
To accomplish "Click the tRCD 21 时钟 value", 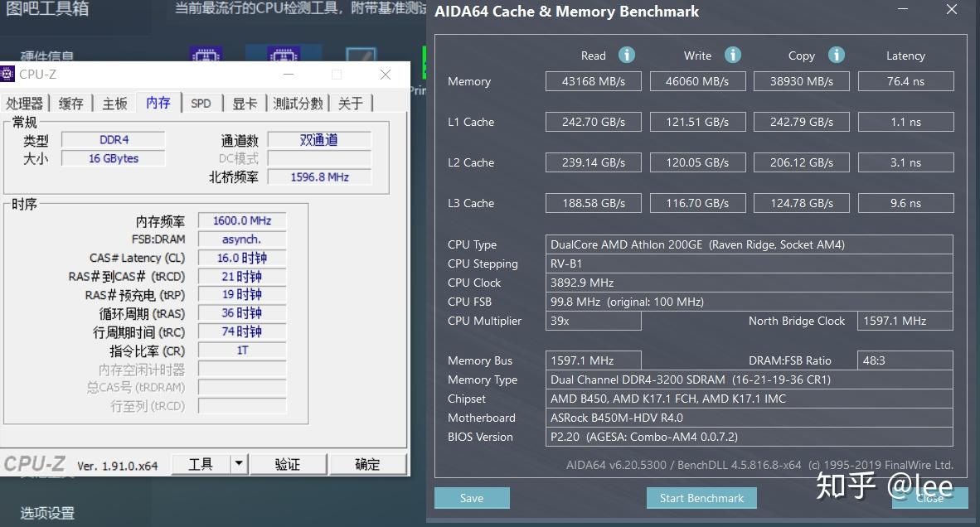I will pos(242,277).
